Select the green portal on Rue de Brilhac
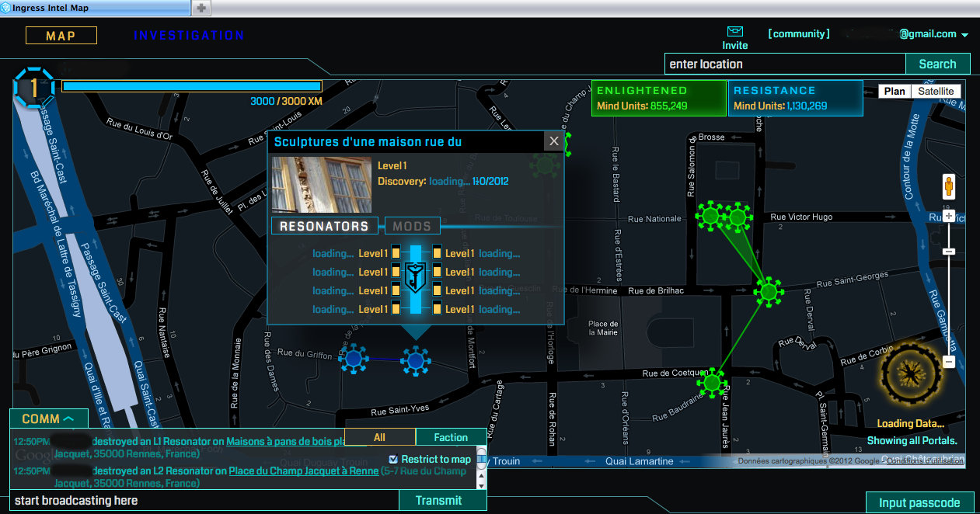980x514 pixels. [x=769, y=292]
